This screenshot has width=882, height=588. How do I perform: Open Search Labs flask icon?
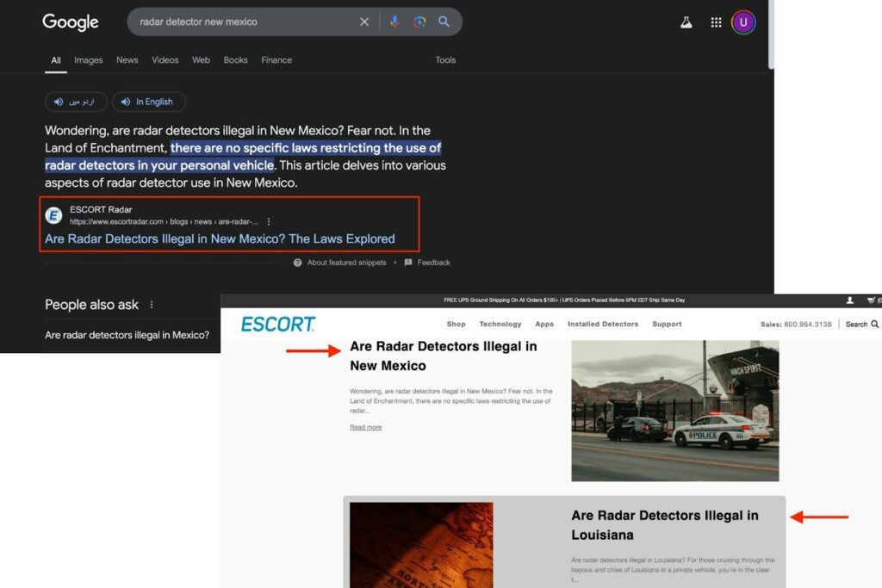point(686,22)
